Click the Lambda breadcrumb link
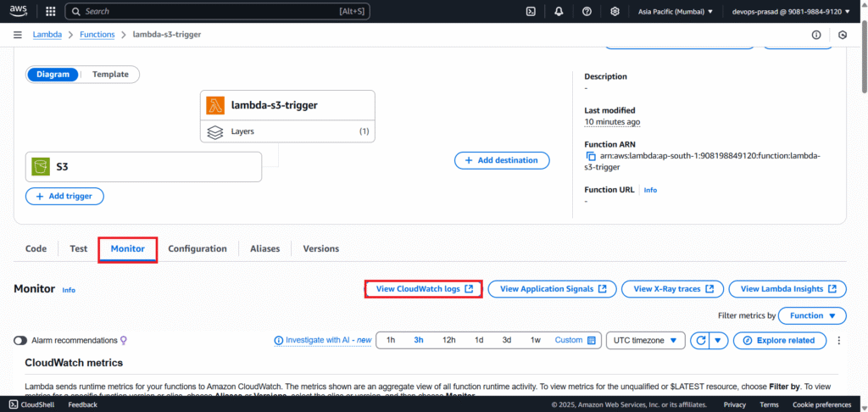 (x=47, y=34)
